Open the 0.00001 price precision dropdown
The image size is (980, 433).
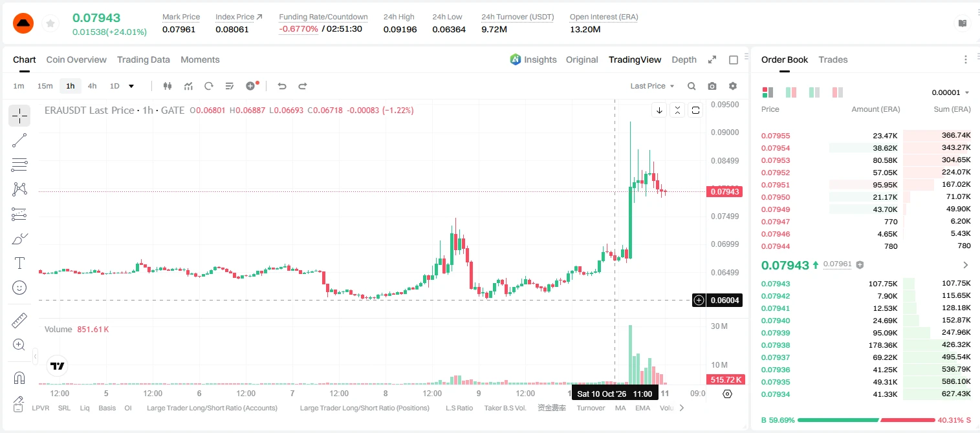click(950, 92)
